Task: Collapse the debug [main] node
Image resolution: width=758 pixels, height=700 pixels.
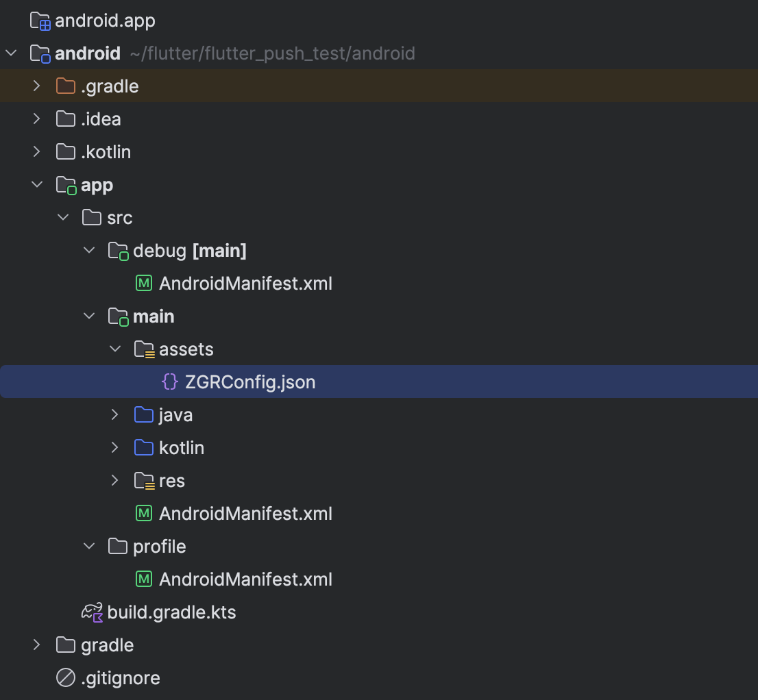Action: point(89,250)
